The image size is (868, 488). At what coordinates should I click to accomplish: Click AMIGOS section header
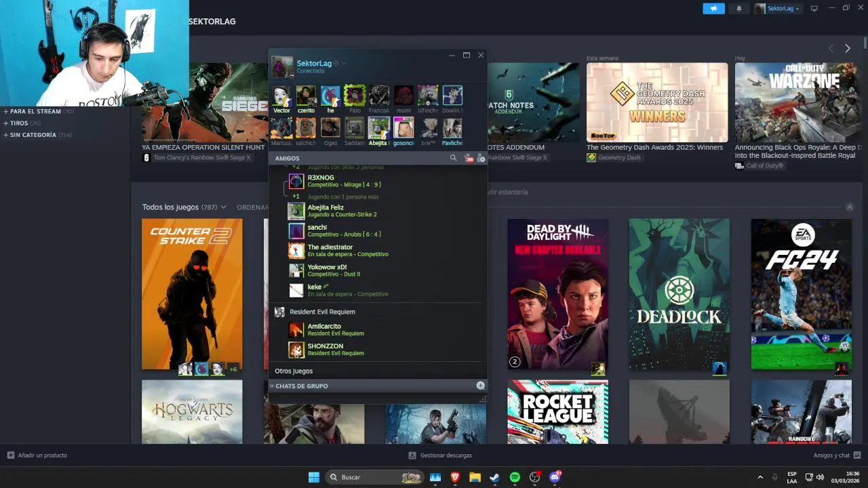287,158
